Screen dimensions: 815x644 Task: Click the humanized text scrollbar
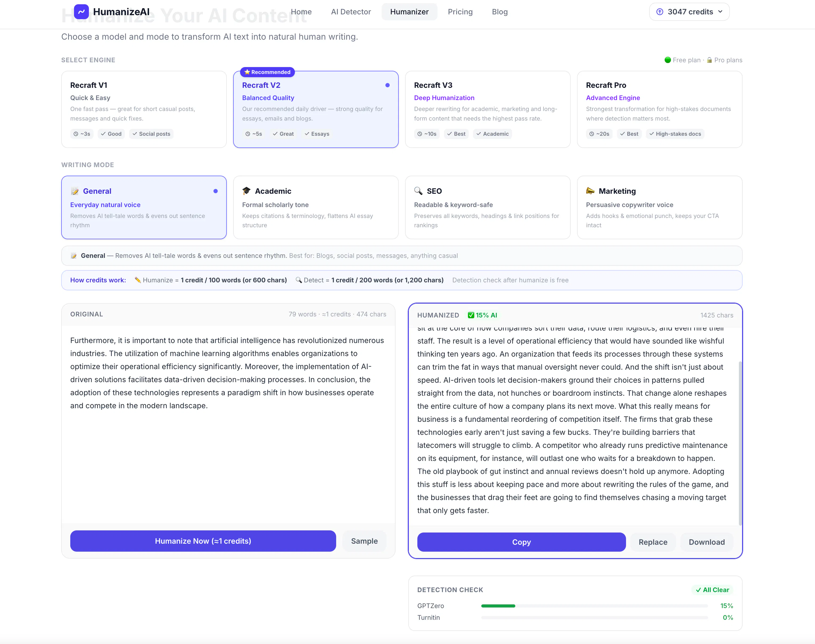point(740,443)
